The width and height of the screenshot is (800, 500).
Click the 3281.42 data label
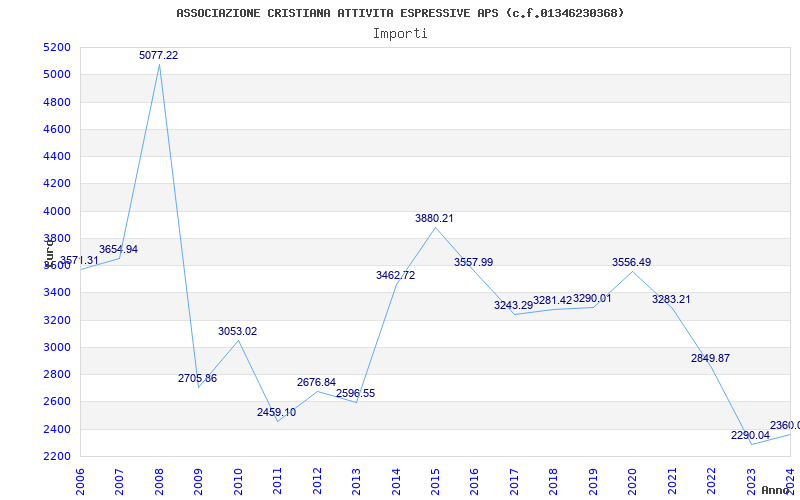(x=553, y=301)
